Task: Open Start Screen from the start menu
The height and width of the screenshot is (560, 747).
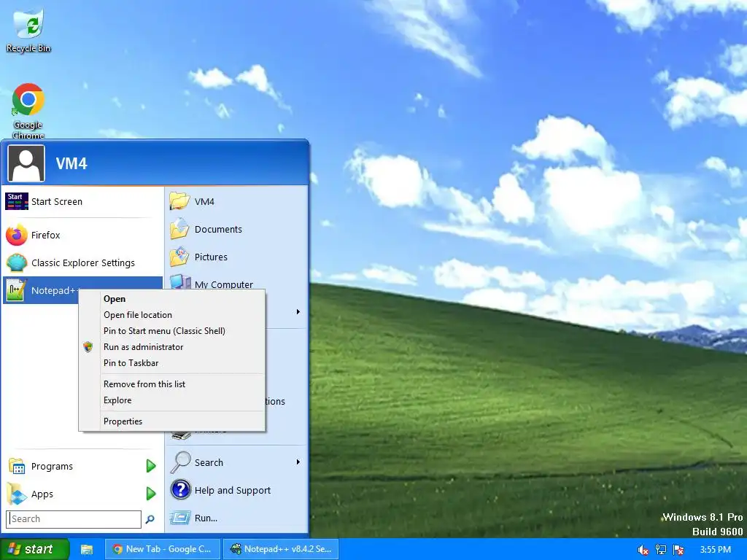Action: (82, 201)
